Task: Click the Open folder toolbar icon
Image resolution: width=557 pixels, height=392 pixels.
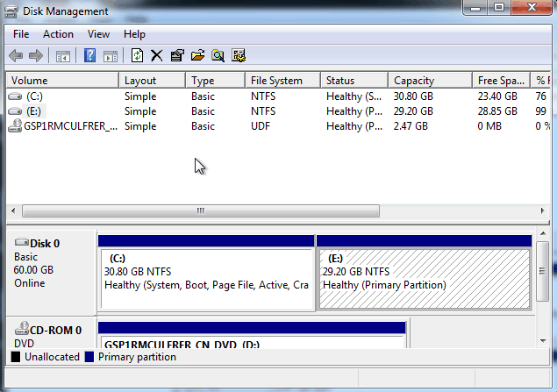Action: [197, 56]
